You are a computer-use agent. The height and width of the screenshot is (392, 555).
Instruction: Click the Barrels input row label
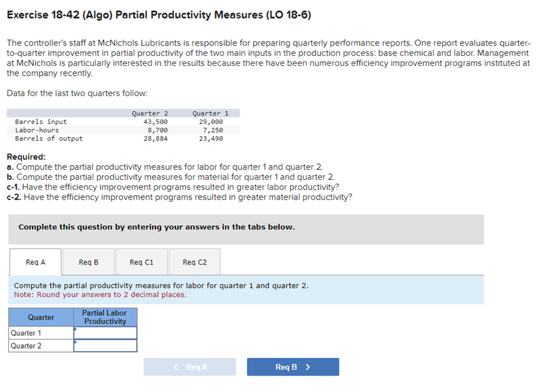pyautogui.click(x=41, y=122)
